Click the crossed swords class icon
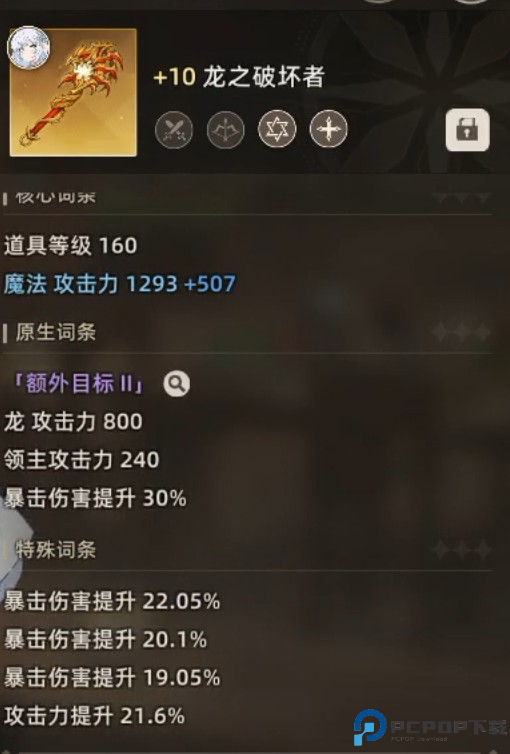510x754 pixels. [174, 129]
